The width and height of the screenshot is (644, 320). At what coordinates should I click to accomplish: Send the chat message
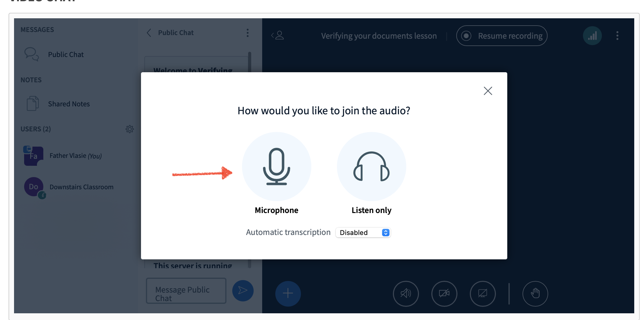click(243, 291)
